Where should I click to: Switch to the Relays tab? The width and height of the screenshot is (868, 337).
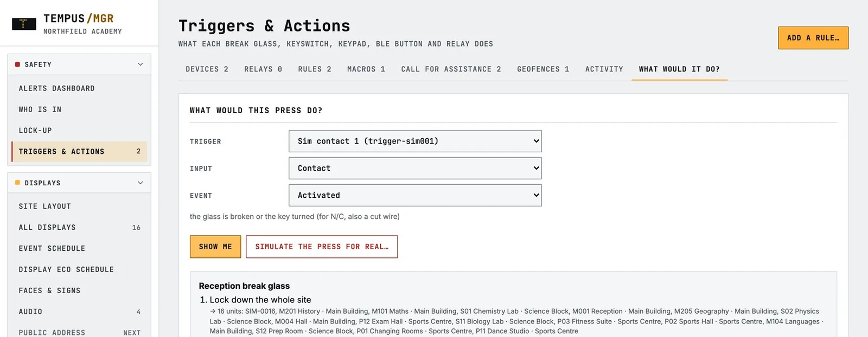[x=263, y=69]
